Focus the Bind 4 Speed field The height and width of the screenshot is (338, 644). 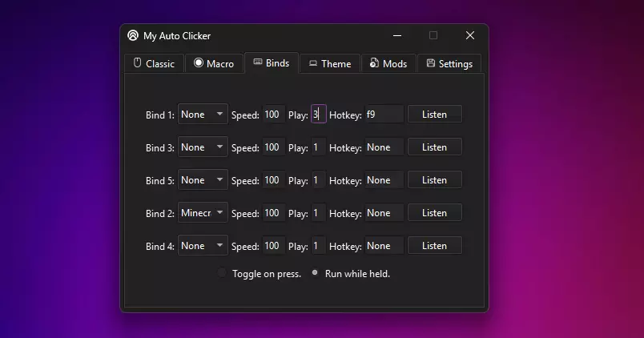(x=273, y=246)
